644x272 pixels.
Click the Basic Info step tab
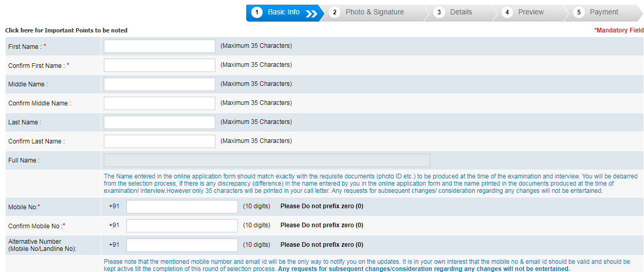point(283,12)
